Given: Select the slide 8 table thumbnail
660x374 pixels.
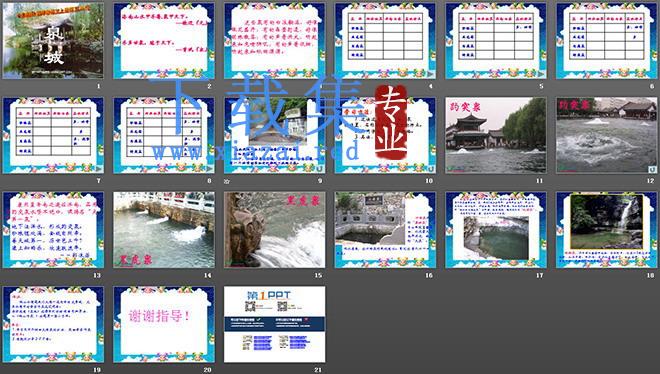Looking at the screenshot, I should click(x=164, y=135).
